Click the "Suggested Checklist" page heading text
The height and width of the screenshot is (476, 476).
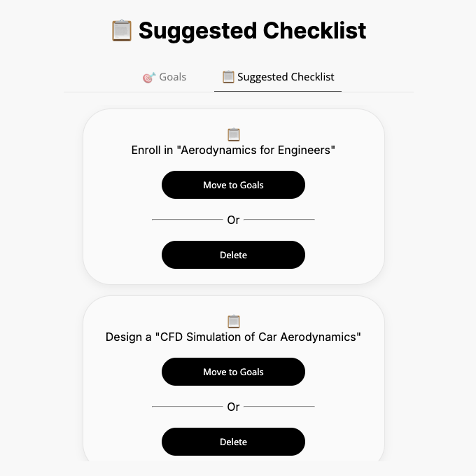tap(252, 31)
